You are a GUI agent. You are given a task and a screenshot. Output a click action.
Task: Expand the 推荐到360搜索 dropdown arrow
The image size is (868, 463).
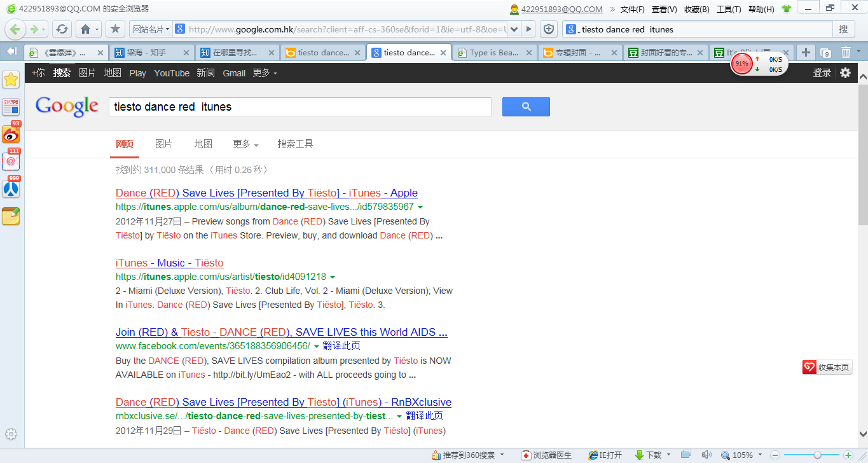point(502,455)
